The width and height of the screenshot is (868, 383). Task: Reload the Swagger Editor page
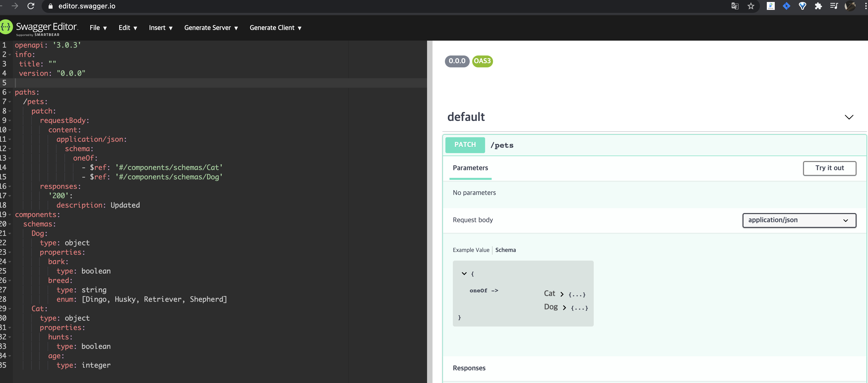click(31, 6)
